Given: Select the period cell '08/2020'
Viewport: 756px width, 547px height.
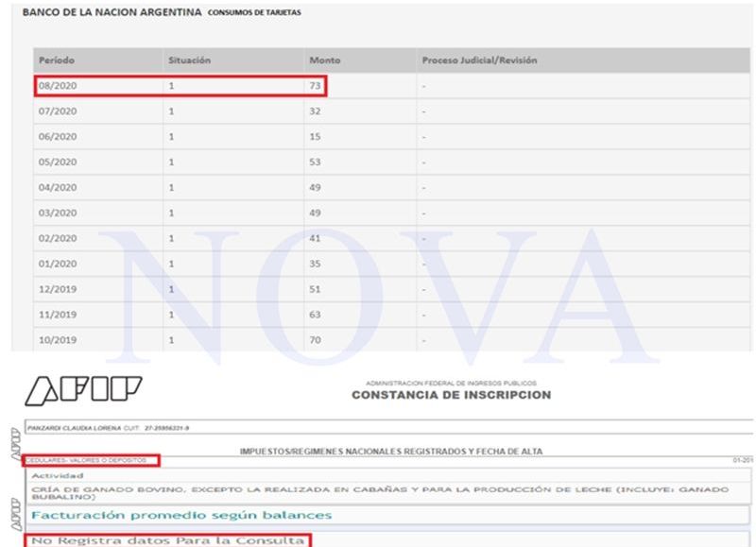Looking at the screenshot, I should click(58, 86).
